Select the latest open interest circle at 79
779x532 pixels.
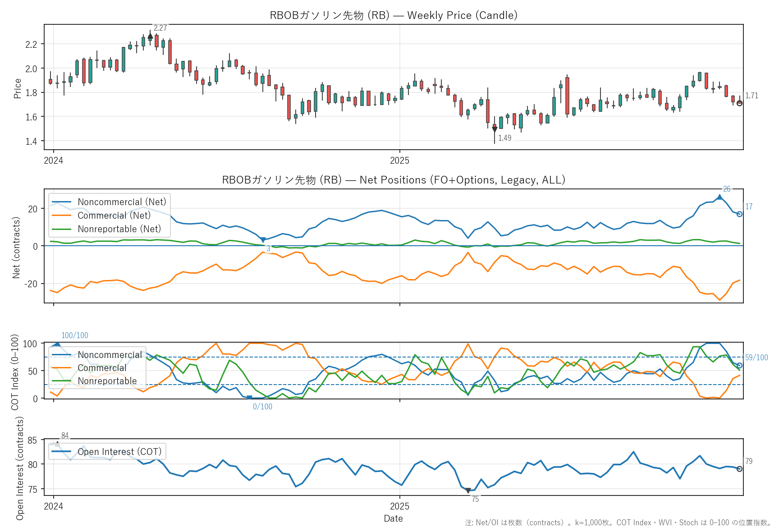tap(739, 469)
